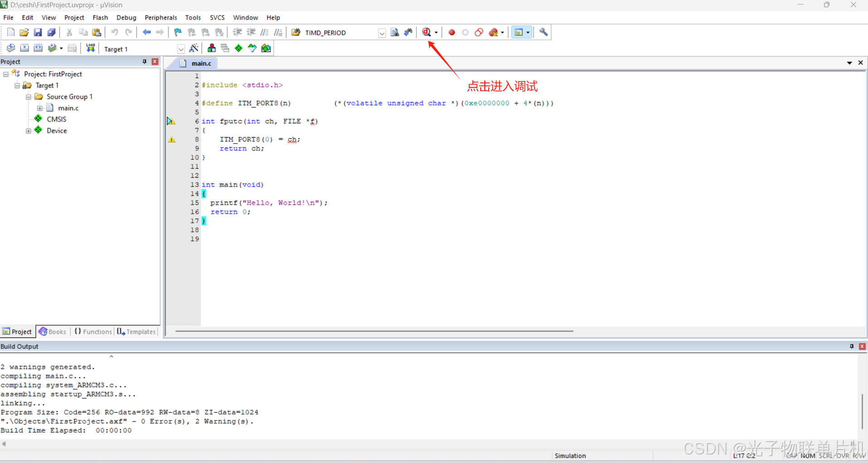Unindent selected lines

(x=251, y=32)
